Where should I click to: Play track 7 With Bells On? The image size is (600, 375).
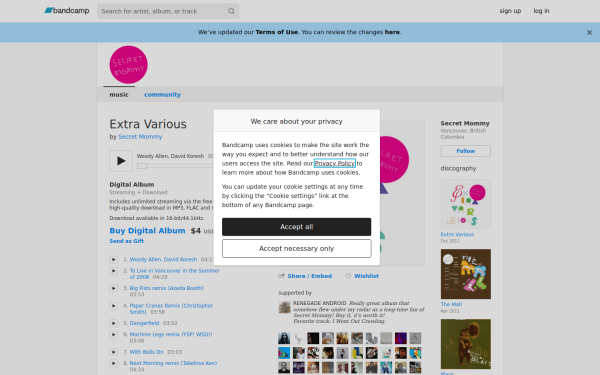[x=113, y=352]
